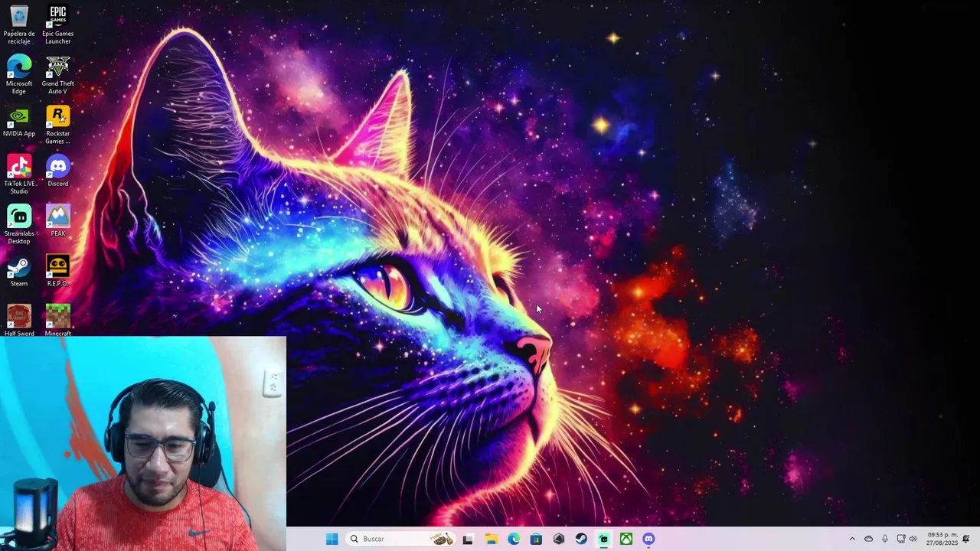Open the notifications bell icon
The image size is (980, 551).
[x=966, y=539]
